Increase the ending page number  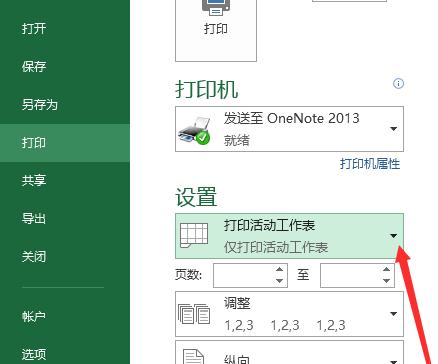[387, 269]
